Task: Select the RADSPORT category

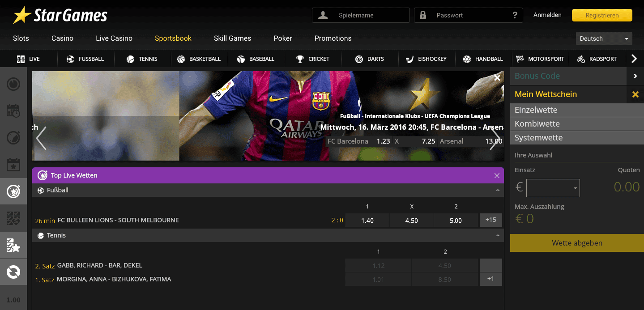Action: [597, 59]
